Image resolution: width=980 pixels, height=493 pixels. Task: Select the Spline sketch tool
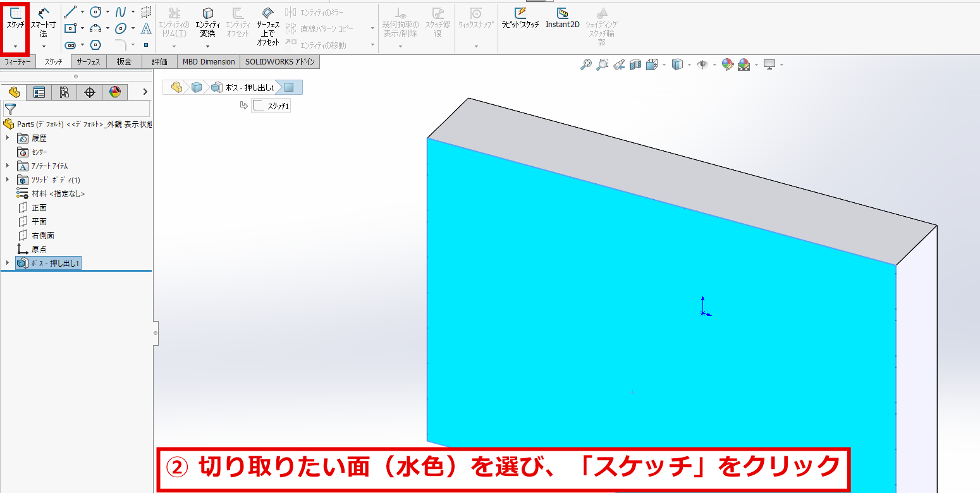121,12
